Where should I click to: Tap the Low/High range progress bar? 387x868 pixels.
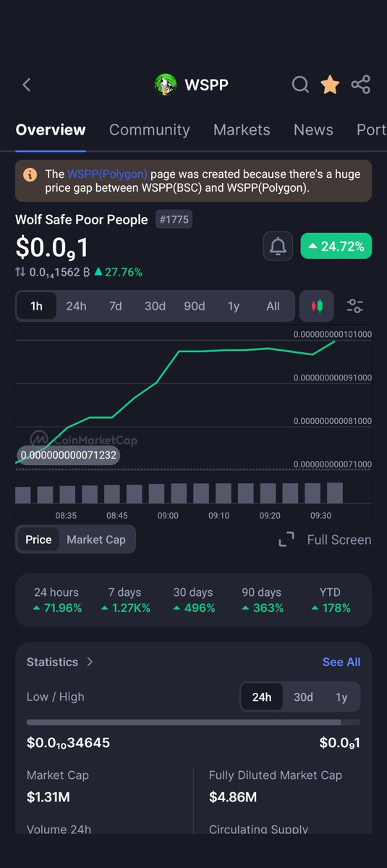(193, 722)
